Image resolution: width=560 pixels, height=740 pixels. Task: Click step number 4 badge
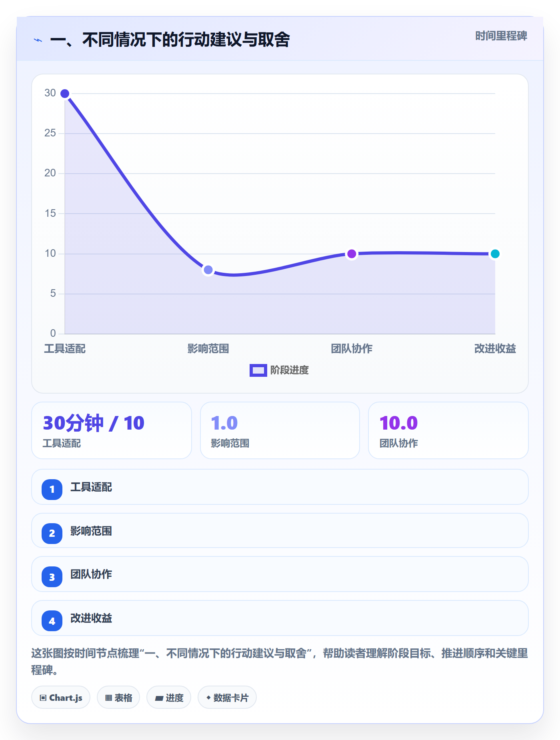pyautogui.click(x=52, y=621)
